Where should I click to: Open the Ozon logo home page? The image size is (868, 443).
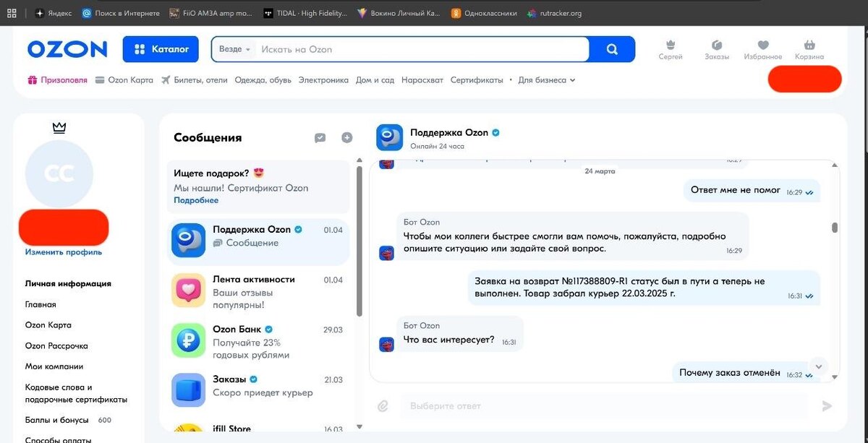(67, 49)
